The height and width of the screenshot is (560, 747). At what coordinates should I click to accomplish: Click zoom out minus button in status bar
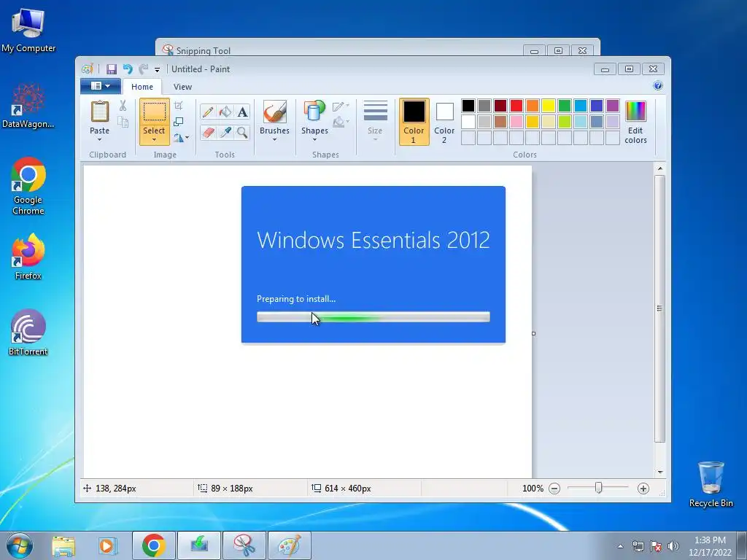[x=554, y=489]
